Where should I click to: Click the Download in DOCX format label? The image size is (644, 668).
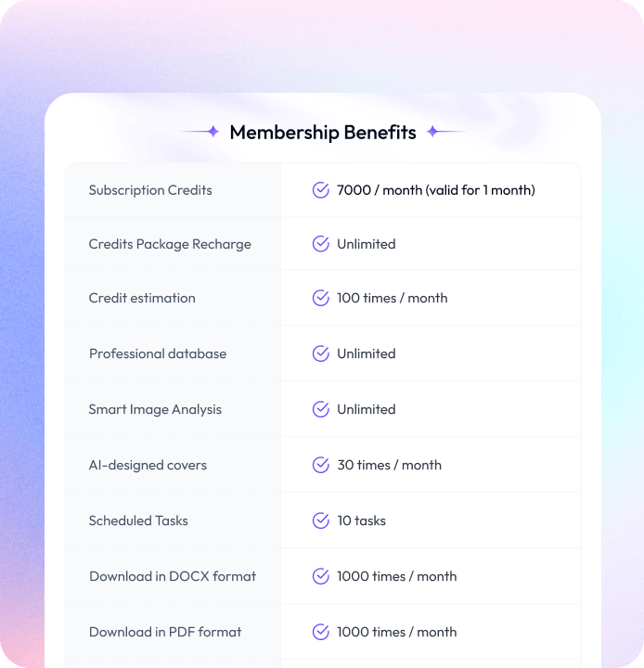[173, 576]
